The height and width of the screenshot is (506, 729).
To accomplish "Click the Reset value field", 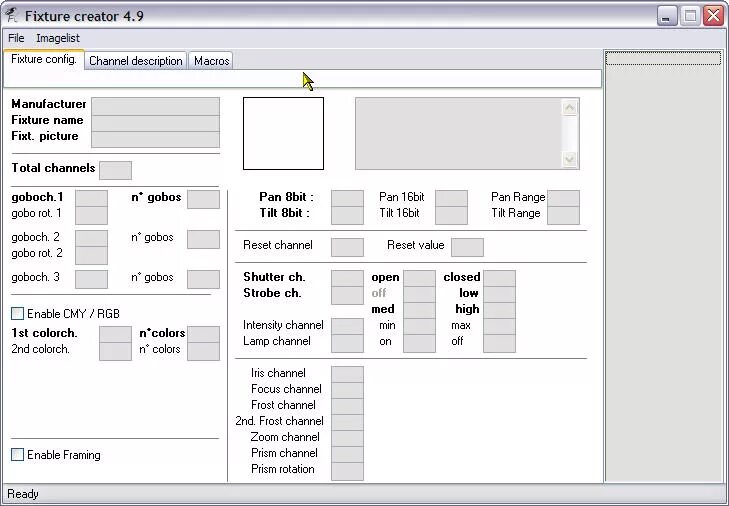I will pos(467,247).
